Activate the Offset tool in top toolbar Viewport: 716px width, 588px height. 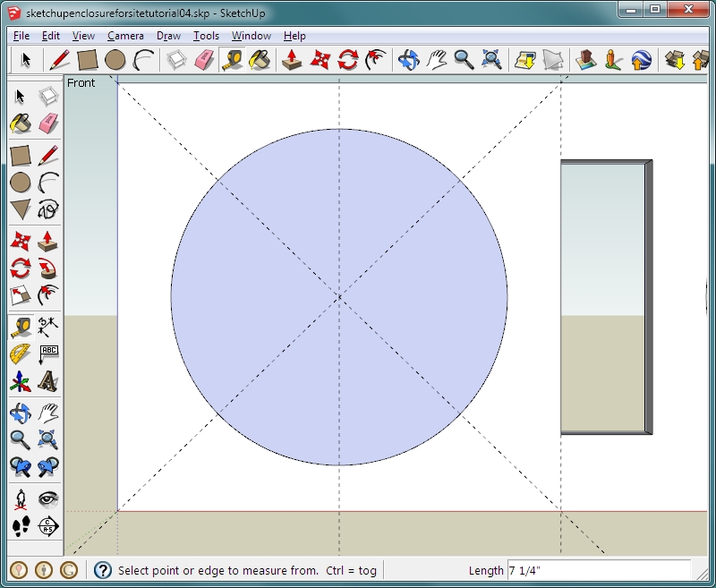point(375,60)
